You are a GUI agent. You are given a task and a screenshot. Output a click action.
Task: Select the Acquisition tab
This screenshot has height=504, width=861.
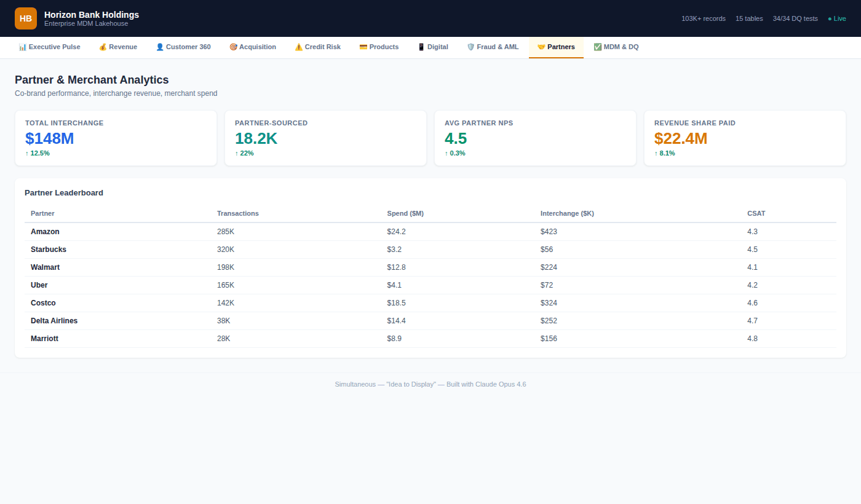253,47
